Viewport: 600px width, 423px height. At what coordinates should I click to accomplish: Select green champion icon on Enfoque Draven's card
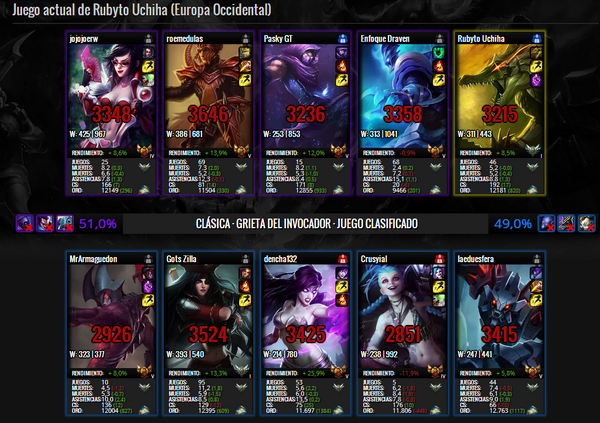[439, 52]
